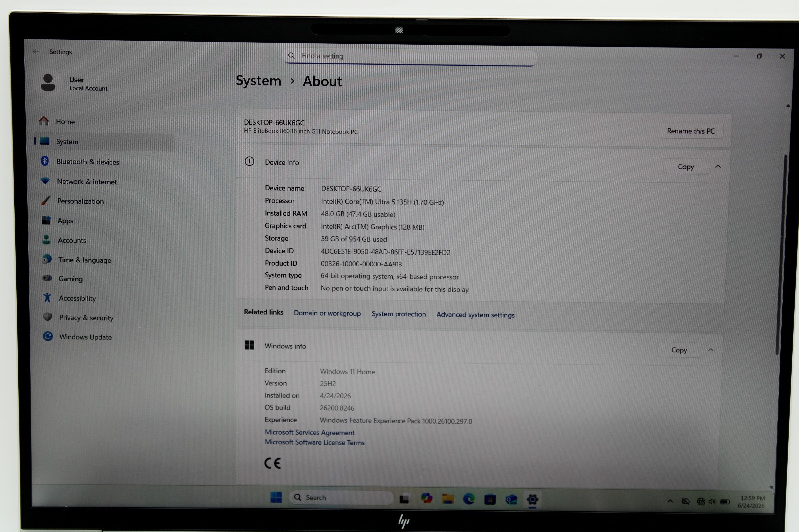
Task: Copy the Windows info details
Action: point(679,350)
